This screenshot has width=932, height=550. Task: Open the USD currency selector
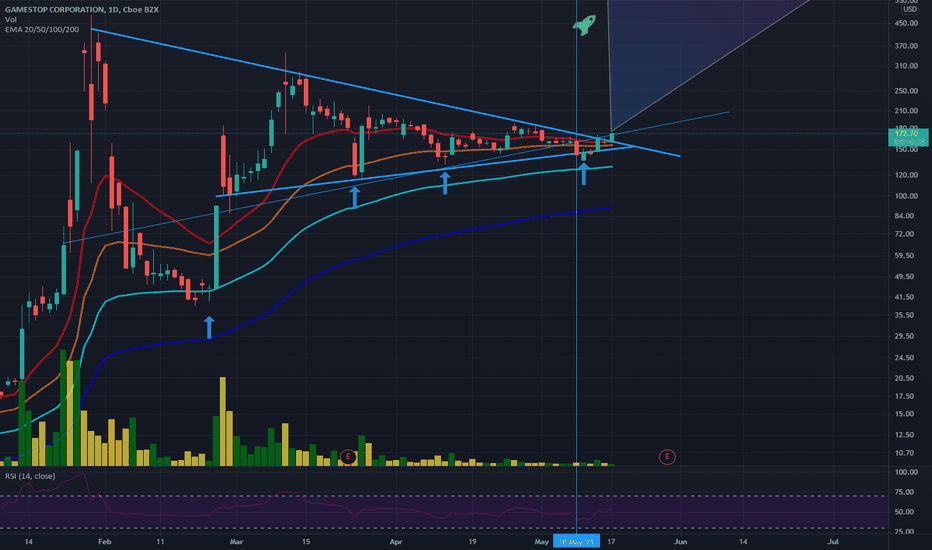point(910,10)
